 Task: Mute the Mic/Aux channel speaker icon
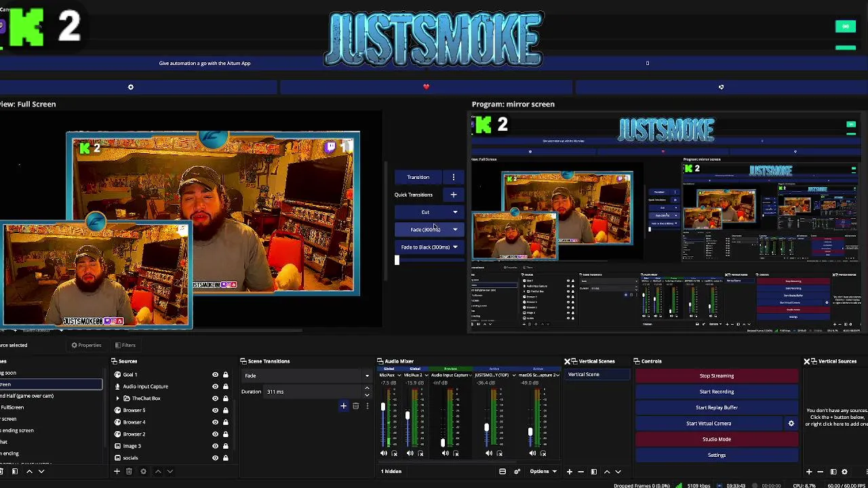[x=384, y=453]
